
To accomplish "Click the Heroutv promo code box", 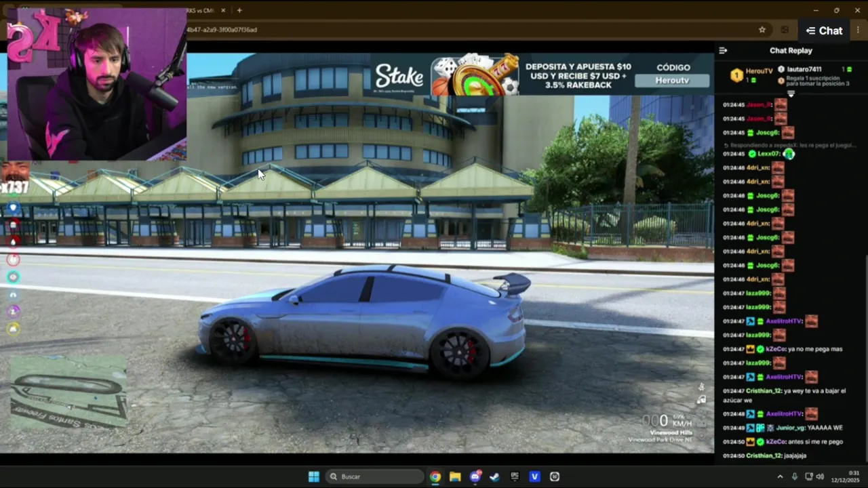I will tap(672, 81).
